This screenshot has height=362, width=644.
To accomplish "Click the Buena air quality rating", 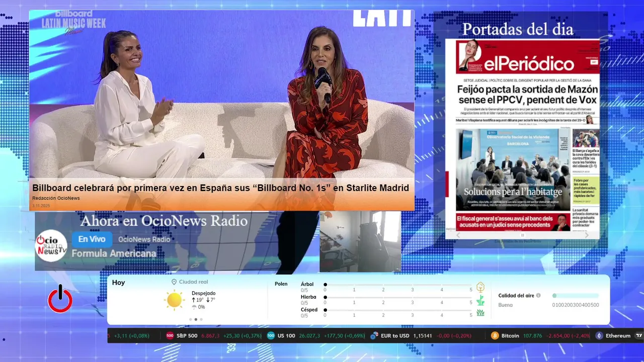I will pos(505,305).
